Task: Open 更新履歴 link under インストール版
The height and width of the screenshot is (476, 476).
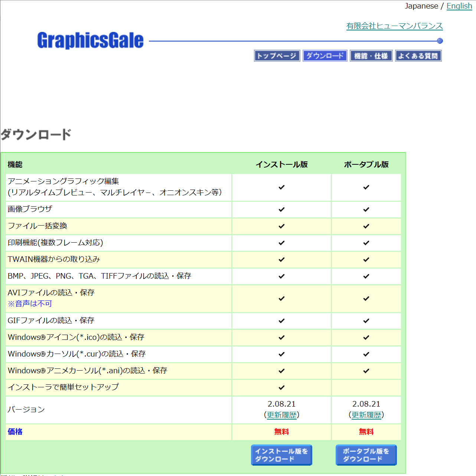Action: (x=282, y=415)
